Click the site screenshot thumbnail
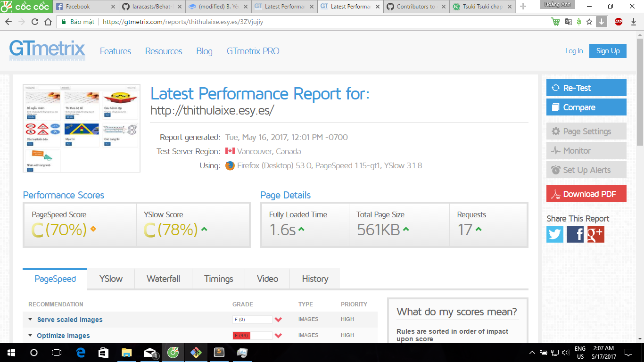Viewport: 644px width, 362px height. pyautogui.click(x=82, y=128)
